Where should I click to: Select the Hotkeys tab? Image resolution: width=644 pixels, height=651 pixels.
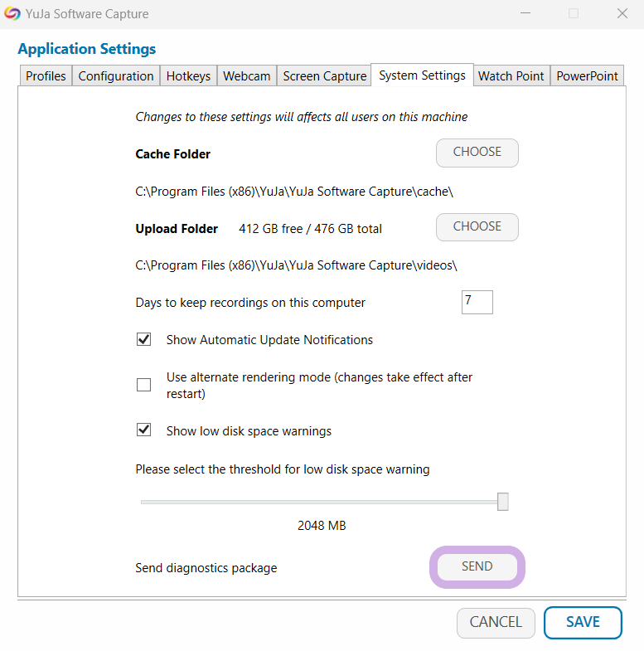pyautogui.click(x=188, y=76)
